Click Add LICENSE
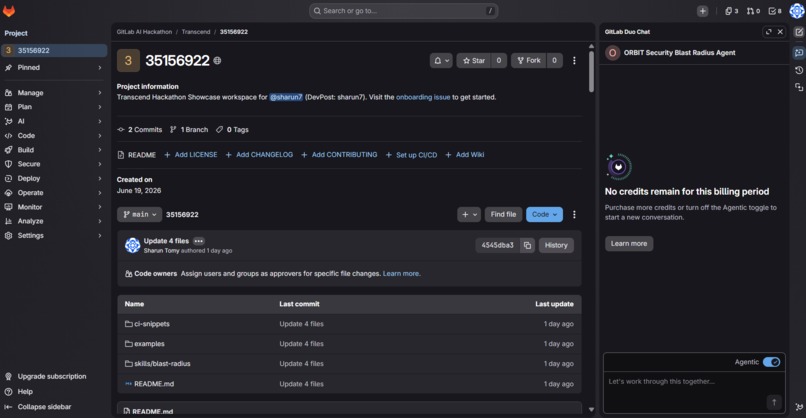This screenshot has height=418, width=806. (x=191, y=155)
